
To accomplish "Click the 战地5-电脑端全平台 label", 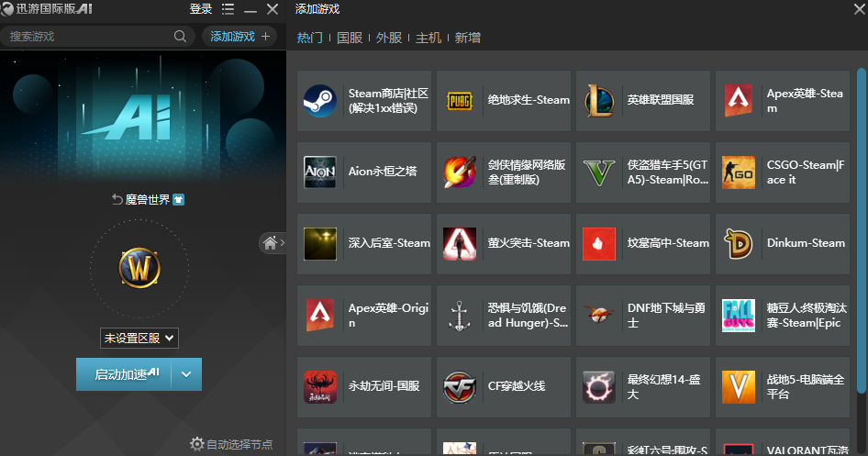I will tap(806, 386).
